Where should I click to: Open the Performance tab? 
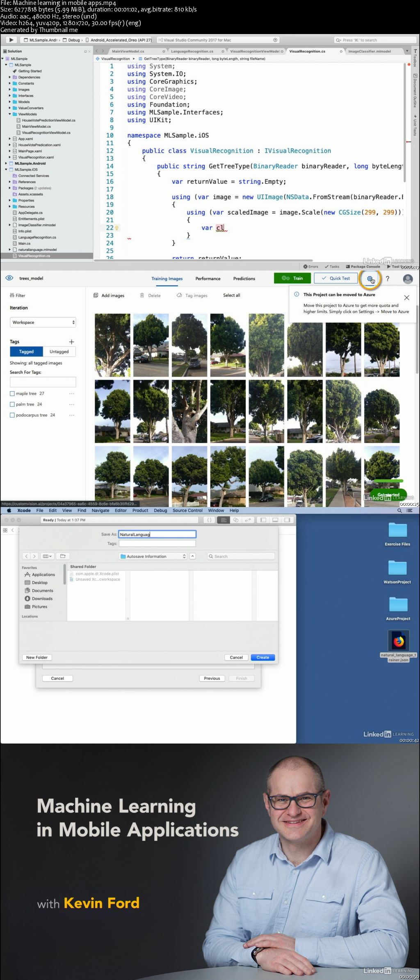[208, 278]
